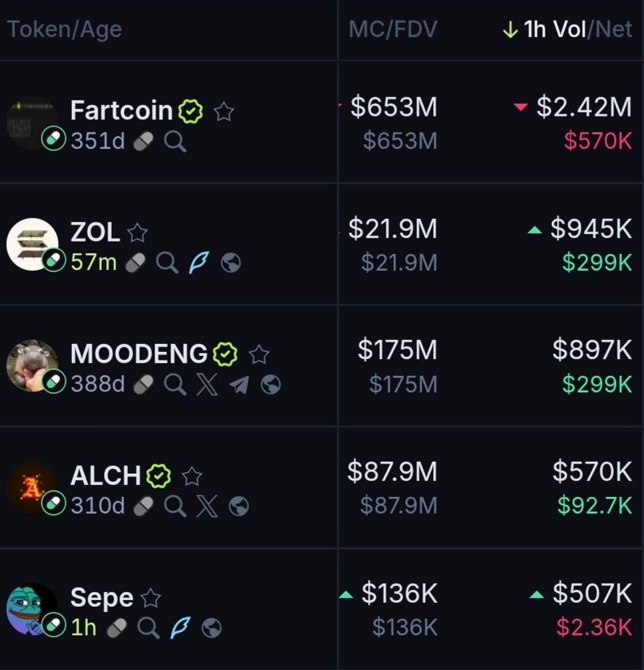Click the ALCH verified badge
The image size is (644, 670).
coord(159,476)
